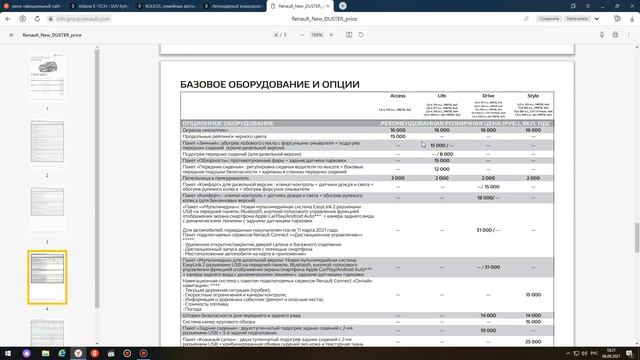Click the Сохранить button
Screen dimensions: 640x360
tap(549, 19)
